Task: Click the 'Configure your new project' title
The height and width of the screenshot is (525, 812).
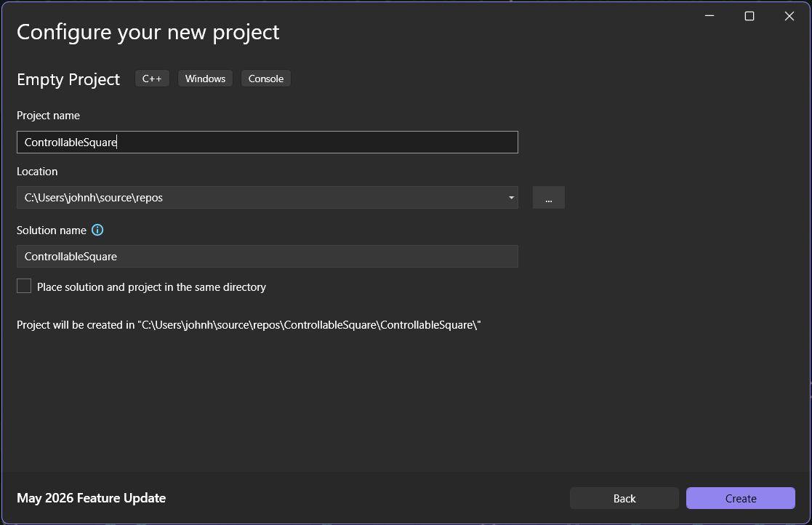Action: pyautogui.click(x=148, y=32)
